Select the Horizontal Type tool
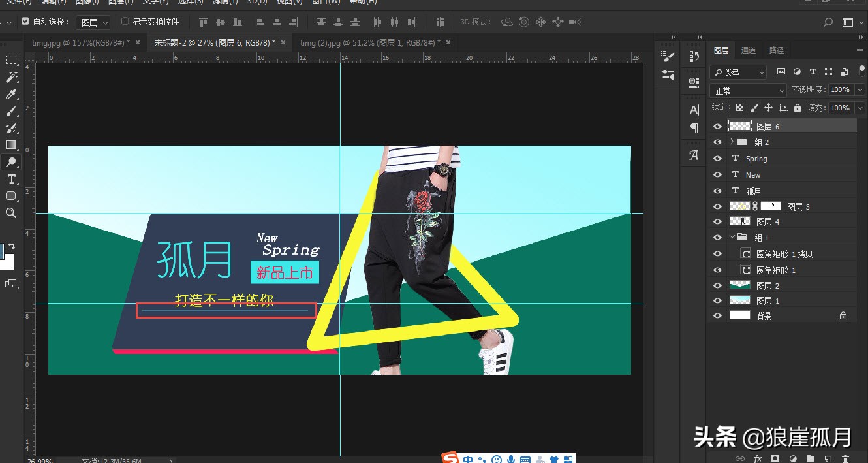 pos(10,179)
